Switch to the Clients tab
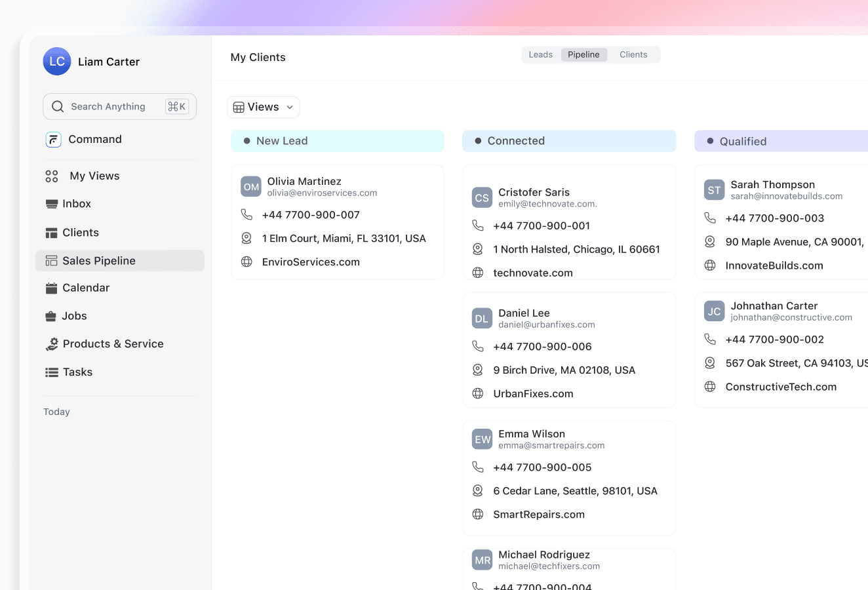Image resolution: width=868 pixels, height=590 pixels. tap(633, 55)
